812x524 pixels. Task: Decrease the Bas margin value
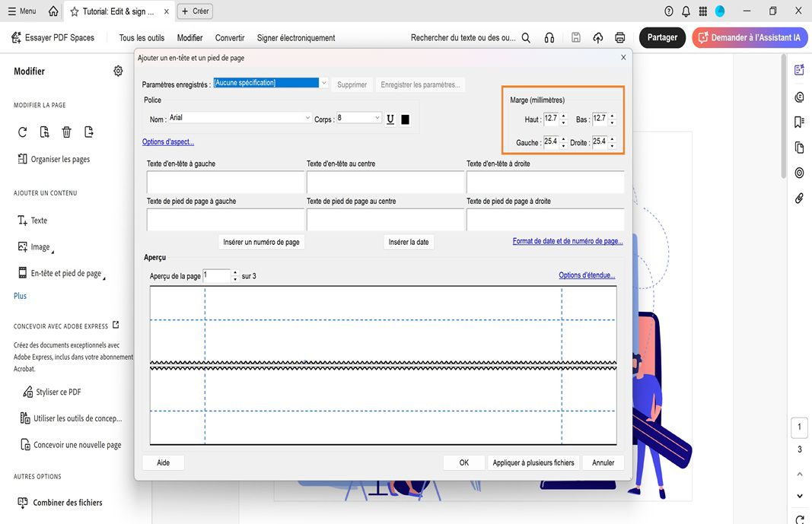tap(612, 122)
